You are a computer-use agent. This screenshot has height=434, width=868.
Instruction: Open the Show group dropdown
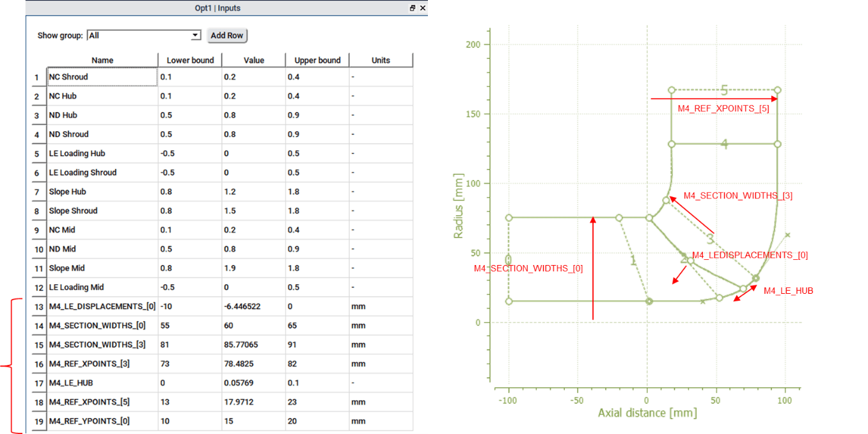tap(144, 35)
